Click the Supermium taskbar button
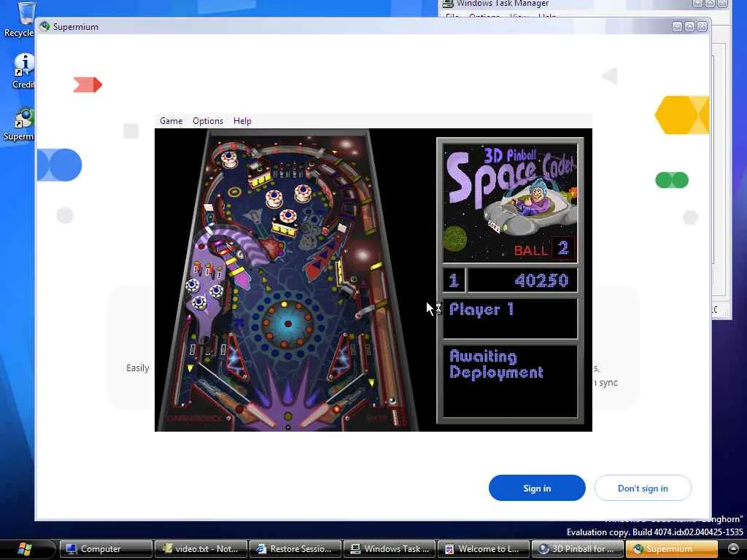Screen dimensions: 747x560 pyautogui.click(x=672, y=549)
